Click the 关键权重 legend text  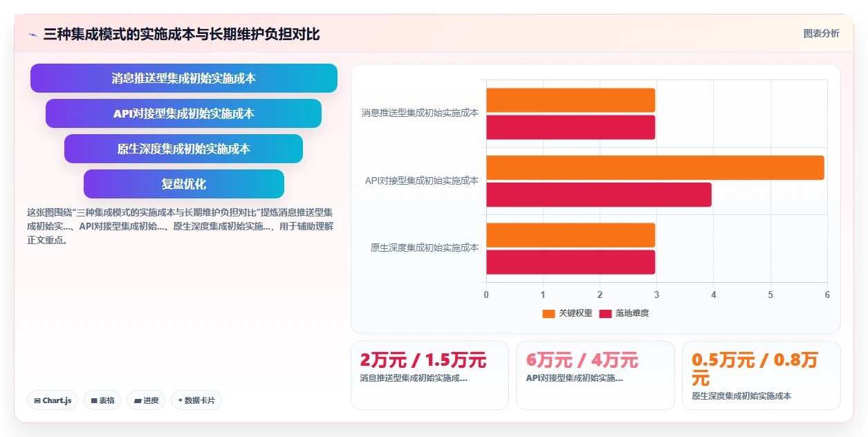pos(575,313)
